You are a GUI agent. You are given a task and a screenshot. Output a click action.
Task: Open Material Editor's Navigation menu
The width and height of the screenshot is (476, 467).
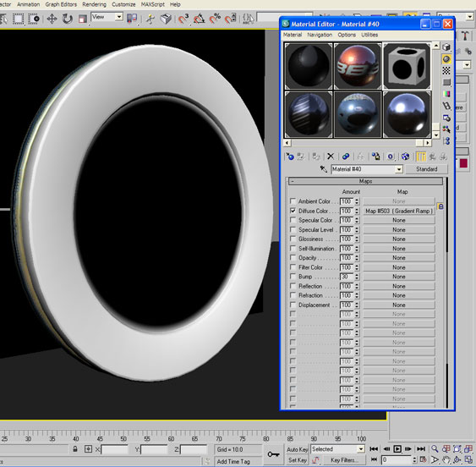tap(320, 35)
